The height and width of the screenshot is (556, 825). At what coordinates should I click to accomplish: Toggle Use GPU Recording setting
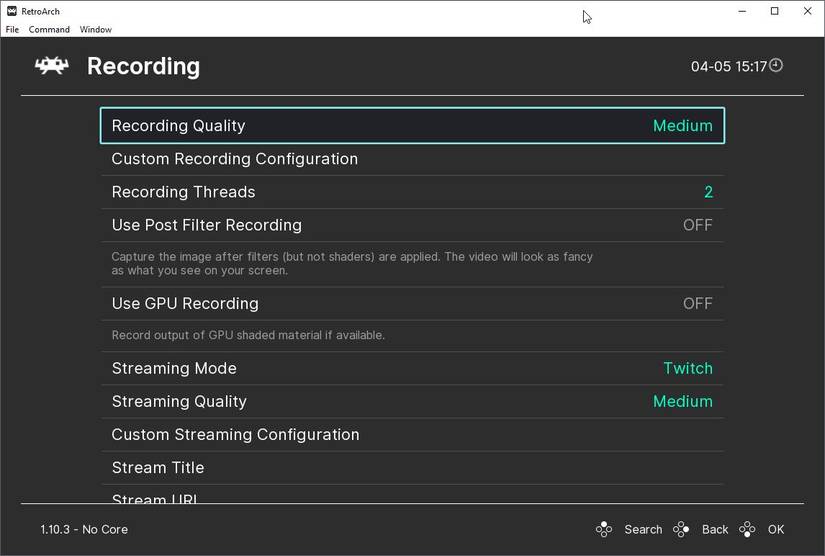(697, 303)
